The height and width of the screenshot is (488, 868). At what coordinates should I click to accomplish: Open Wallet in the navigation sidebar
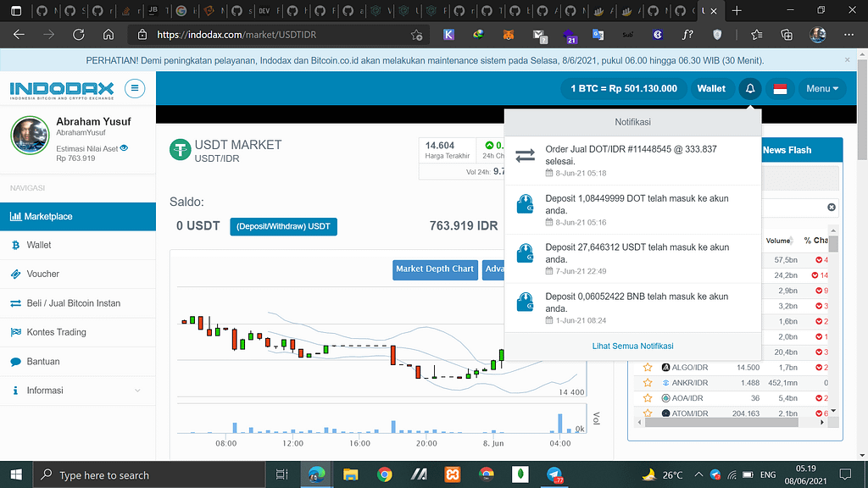pos(78,245)
